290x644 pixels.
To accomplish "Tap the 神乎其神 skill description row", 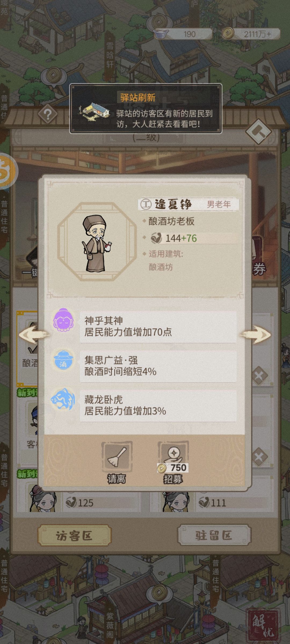I will [158, 327].
